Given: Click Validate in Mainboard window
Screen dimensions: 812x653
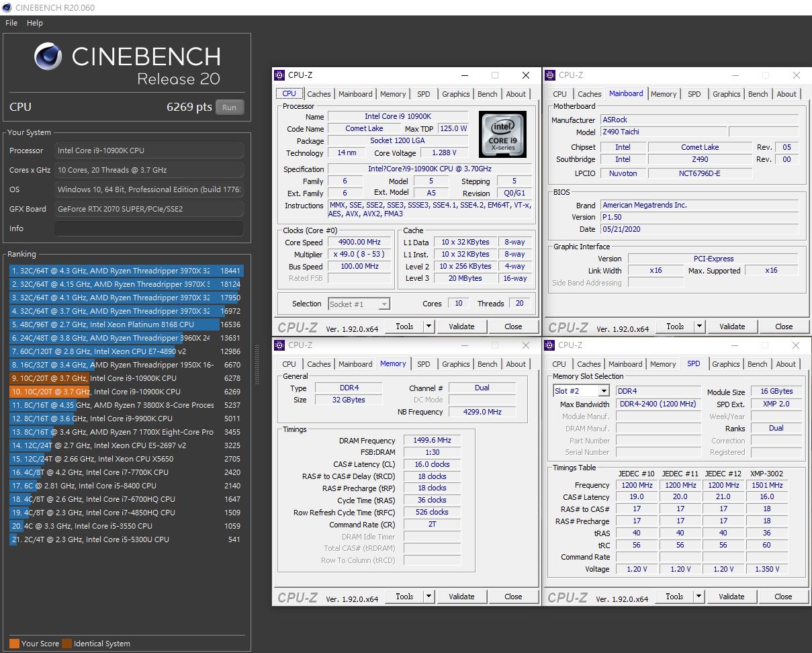Looking at the screenshot, I should tap(732, 326).
